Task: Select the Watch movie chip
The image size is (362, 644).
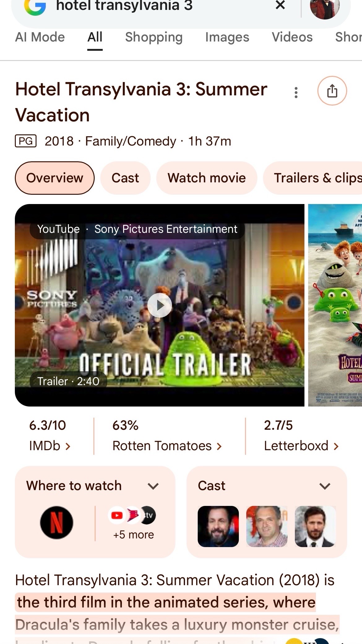Action: [207, 178]
